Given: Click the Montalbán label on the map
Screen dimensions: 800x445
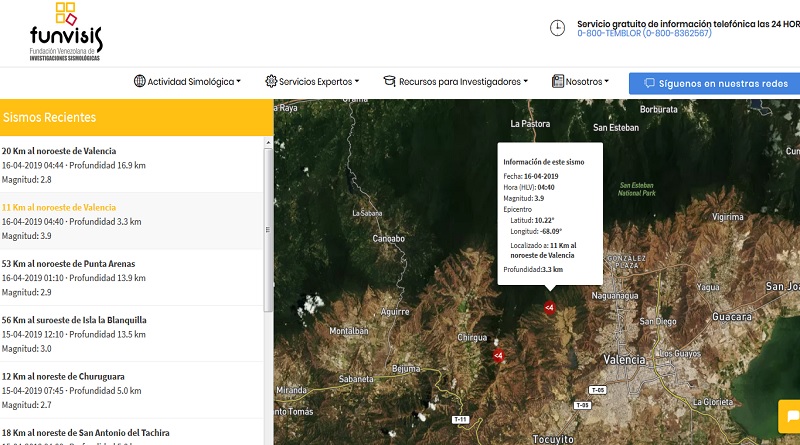Looking at the screenshot, I should point(348,331).
